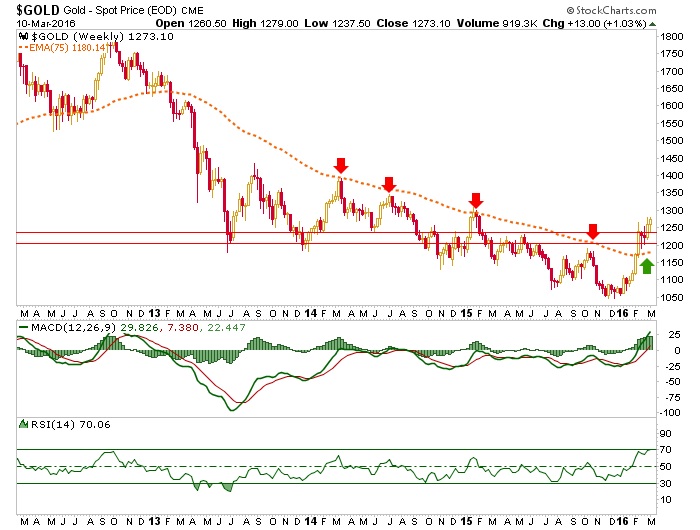The height and width of the screenshot is (530, 700).
Task: Select the red down arrow above January 2015 peak
Action: coord(476,200)
